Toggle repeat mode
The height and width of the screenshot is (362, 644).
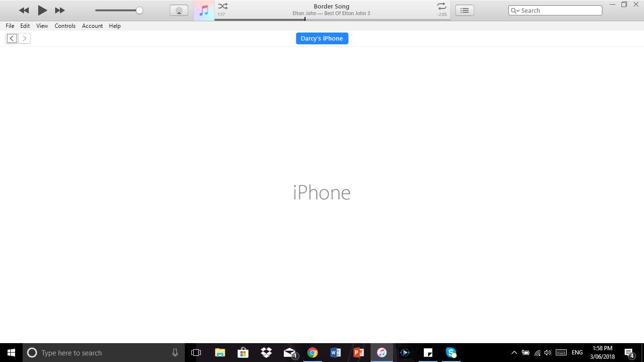click(x=442, y=6)
